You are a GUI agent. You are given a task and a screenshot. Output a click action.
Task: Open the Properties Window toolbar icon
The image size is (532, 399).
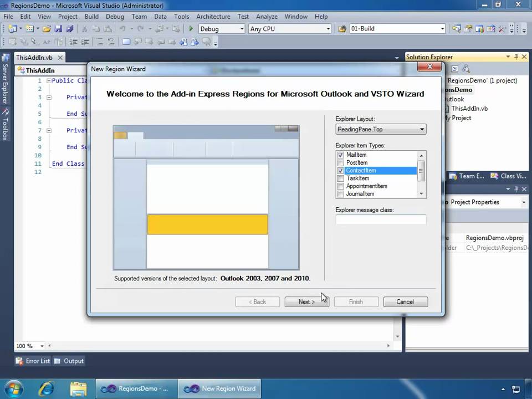[468, 29]
